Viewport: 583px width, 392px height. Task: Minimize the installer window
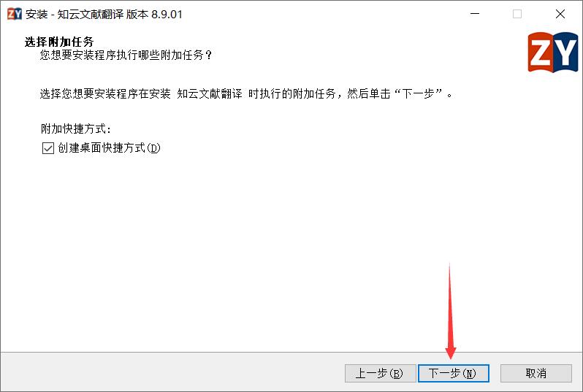click(475, 14)
